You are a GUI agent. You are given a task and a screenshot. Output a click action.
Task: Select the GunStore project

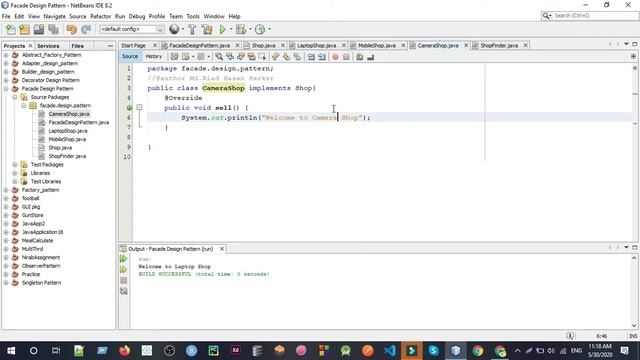(33, 215)
